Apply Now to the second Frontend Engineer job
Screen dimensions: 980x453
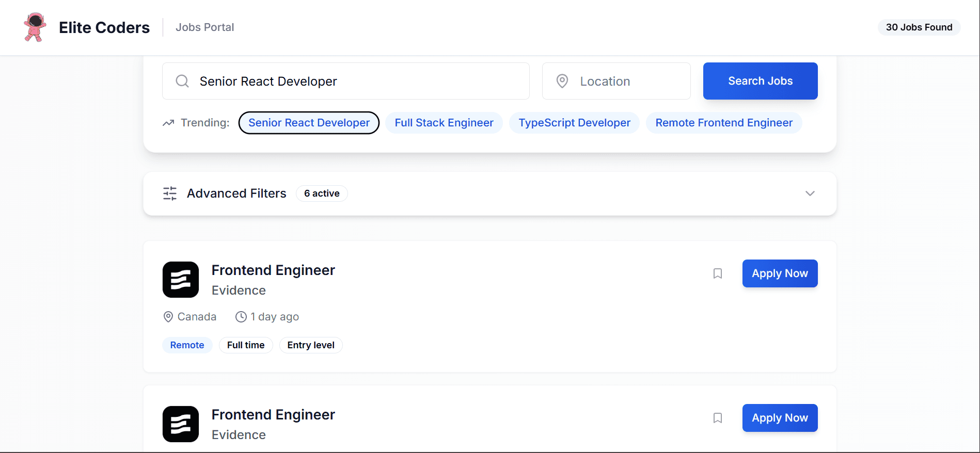point(780,418)
